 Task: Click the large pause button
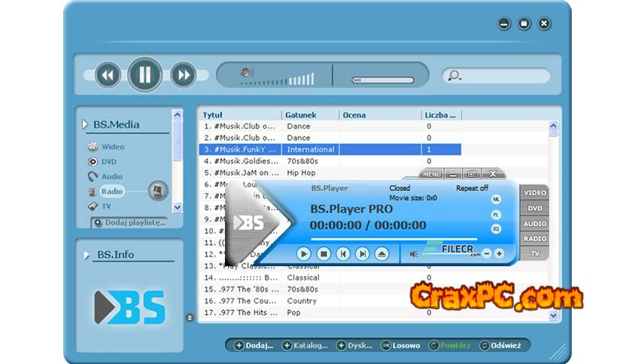click(144, 74)
